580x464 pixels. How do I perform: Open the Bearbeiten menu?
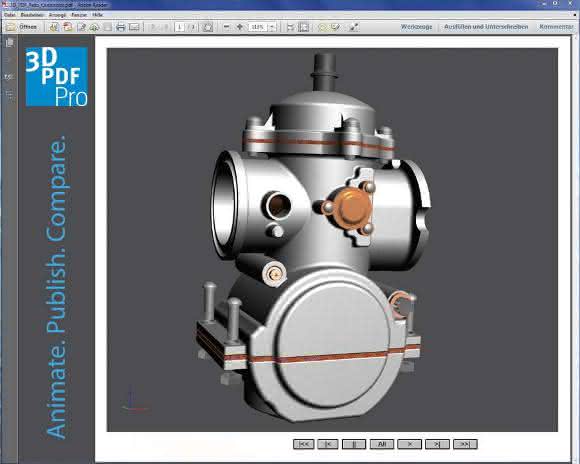click(x=32, y=15)
